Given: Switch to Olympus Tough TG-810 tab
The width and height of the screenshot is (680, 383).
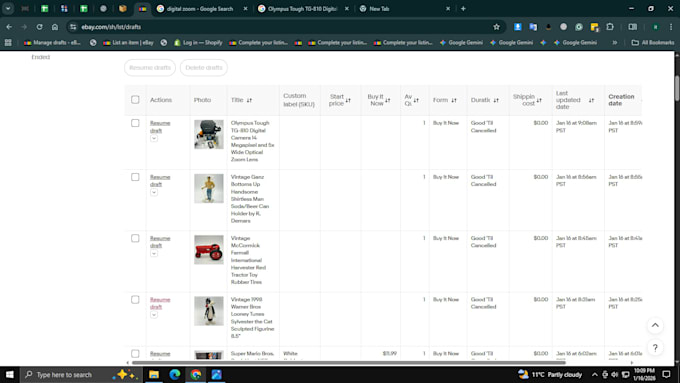Looking at the screenshot, I should coord(304,9).
